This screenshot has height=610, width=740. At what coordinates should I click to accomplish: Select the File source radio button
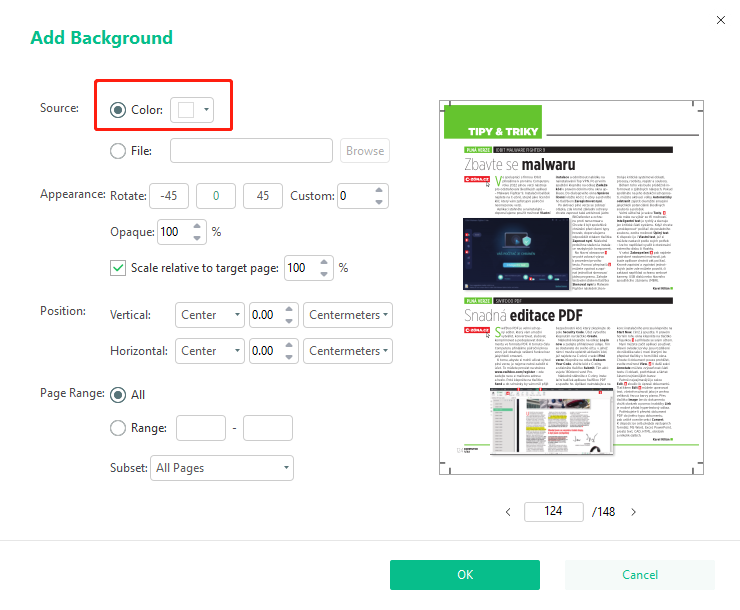coord(119,151)
